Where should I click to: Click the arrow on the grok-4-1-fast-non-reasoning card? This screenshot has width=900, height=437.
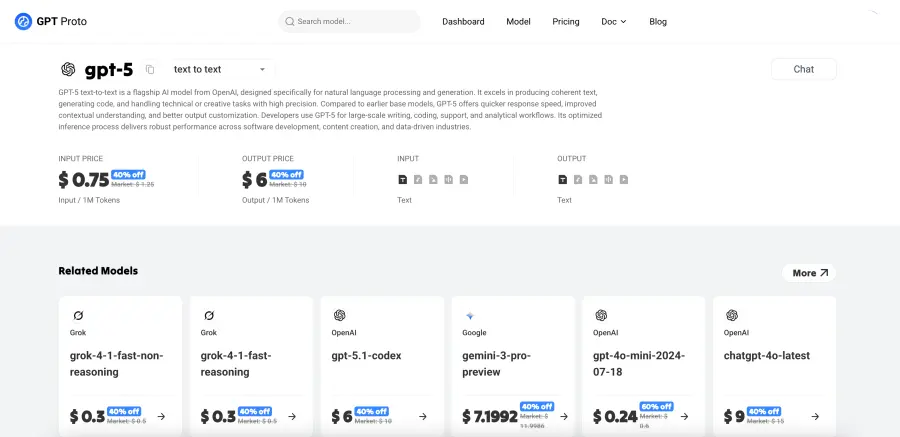click(161, 417)
